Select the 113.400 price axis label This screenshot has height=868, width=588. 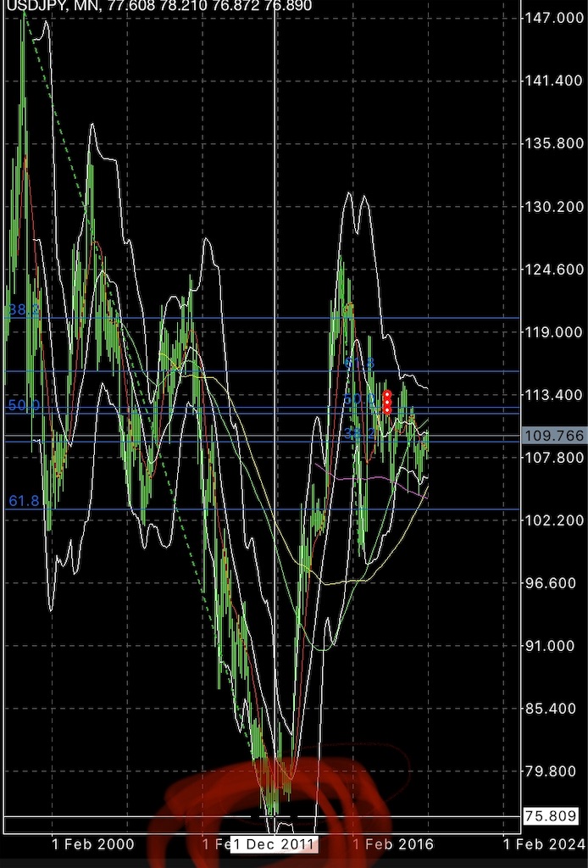[x=555, y=394]
